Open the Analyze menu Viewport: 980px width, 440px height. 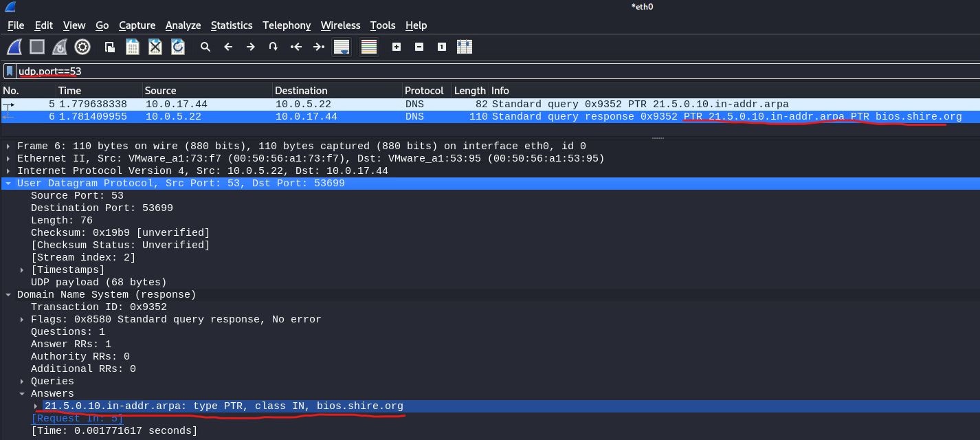183,25
